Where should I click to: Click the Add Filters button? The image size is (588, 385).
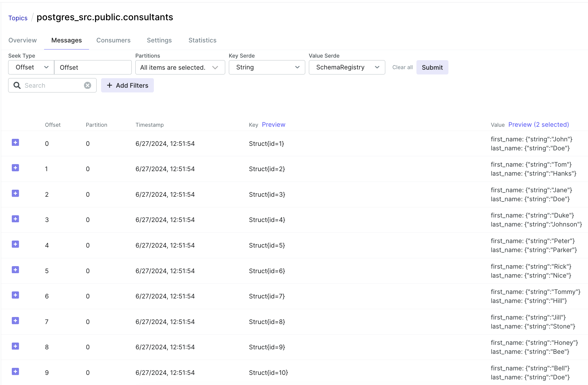coord(127,85)
